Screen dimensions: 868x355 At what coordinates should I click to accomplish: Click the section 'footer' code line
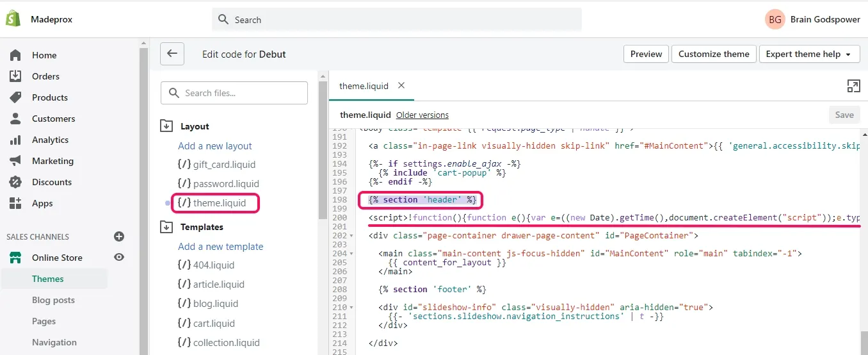(433, 290)
